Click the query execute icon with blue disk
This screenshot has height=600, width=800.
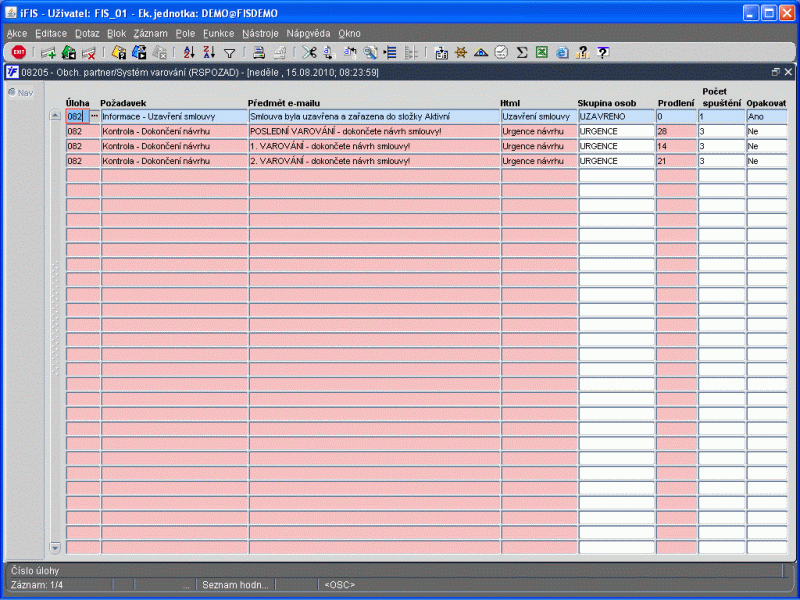click(x=139, y=52)
